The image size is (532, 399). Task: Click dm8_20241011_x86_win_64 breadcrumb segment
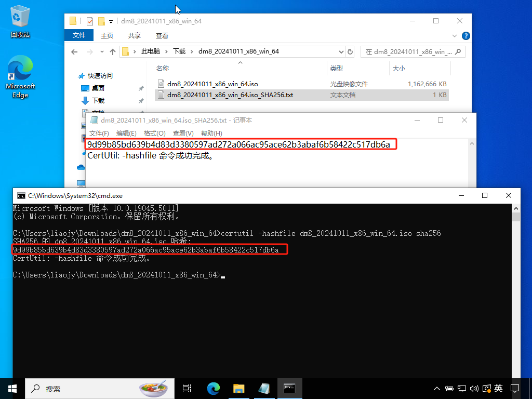pos(238,51)
